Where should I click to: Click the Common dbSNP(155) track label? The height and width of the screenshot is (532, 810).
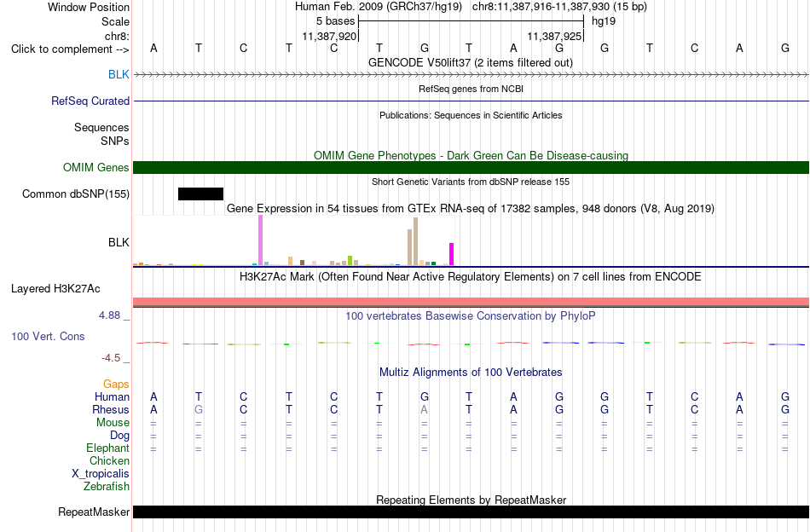pos(75,194)
